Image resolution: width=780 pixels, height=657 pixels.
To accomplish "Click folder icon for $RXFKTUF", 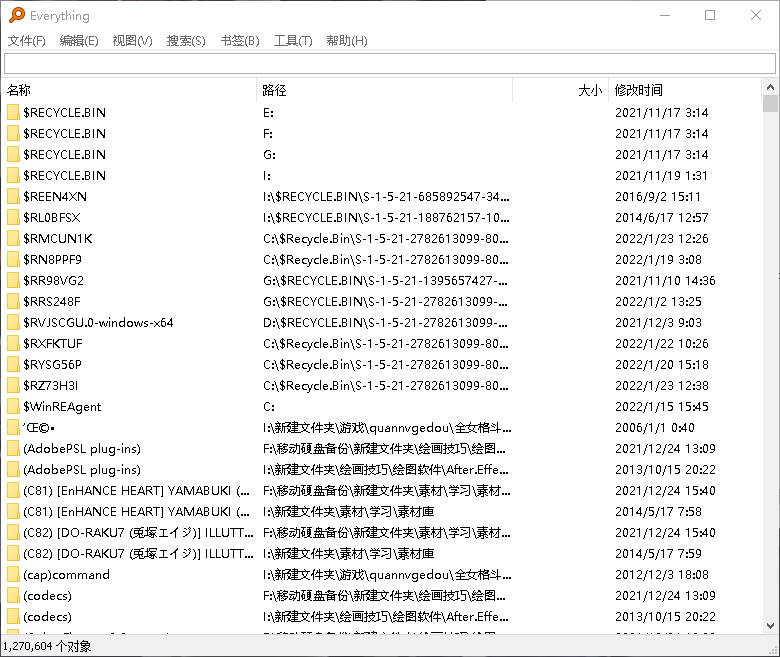I will [x=13, y=343].
